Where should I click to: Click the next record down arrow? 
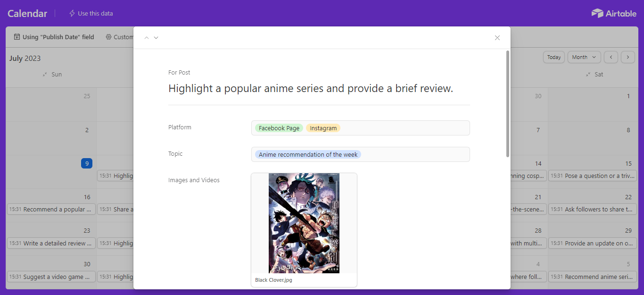click(x=156, y=38)
